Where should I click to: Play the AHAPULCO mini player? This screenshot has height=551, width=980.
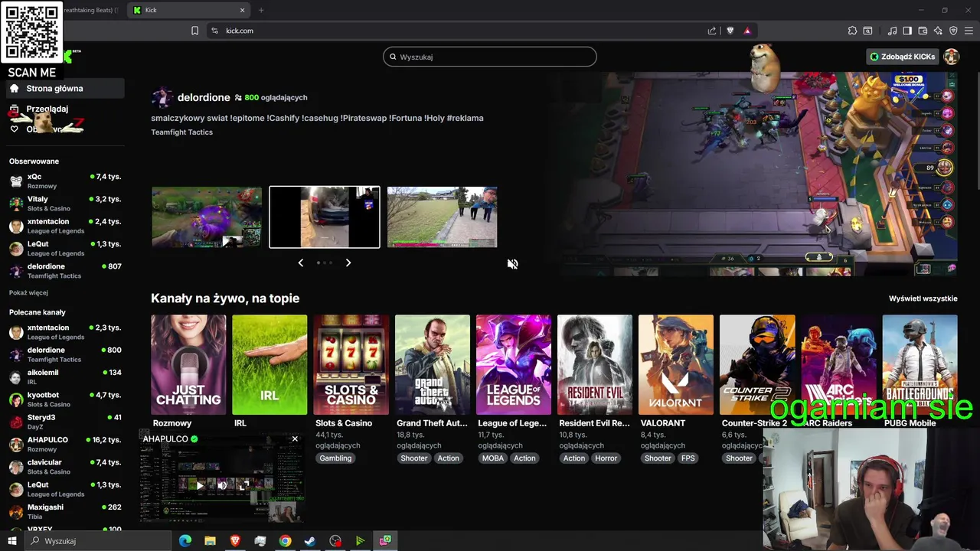[x=200, y=485]
